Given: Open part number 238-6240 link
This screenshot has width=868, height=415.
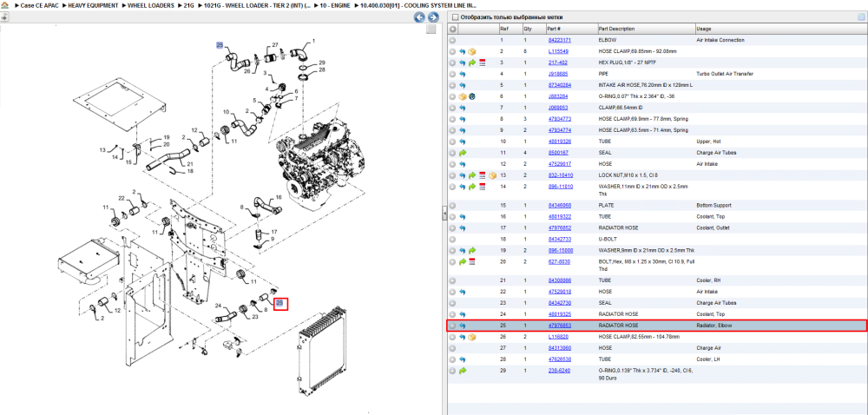Looking at the screenshot, I should tap(559, 370).
